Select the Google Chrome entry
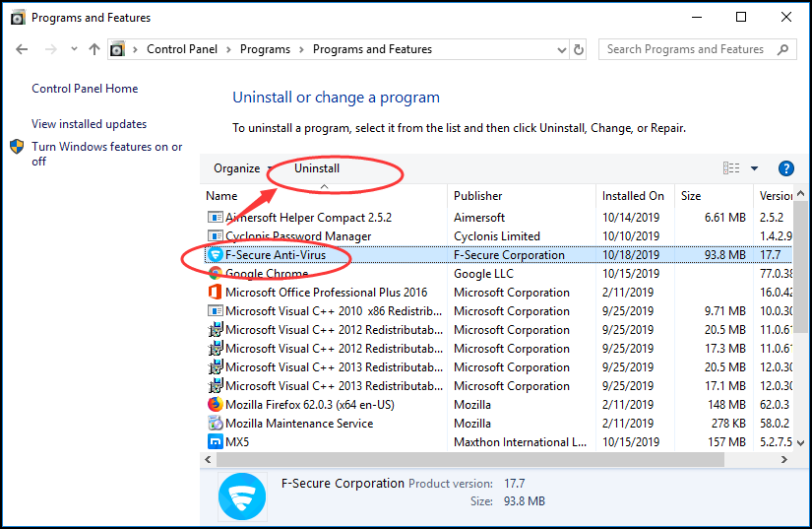812x529 pixels. (x=267, y=274)
